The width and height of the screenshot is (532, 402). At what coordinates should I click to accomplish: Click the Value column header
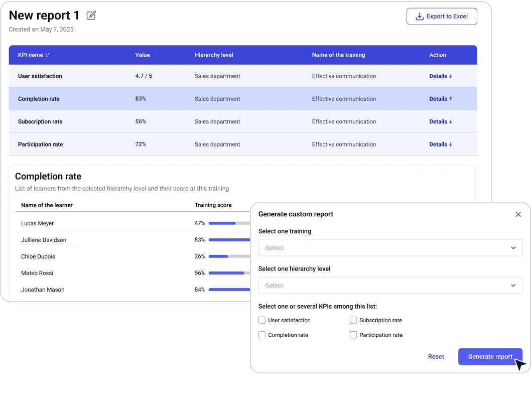pyautogui.click(x=143, y=55)
